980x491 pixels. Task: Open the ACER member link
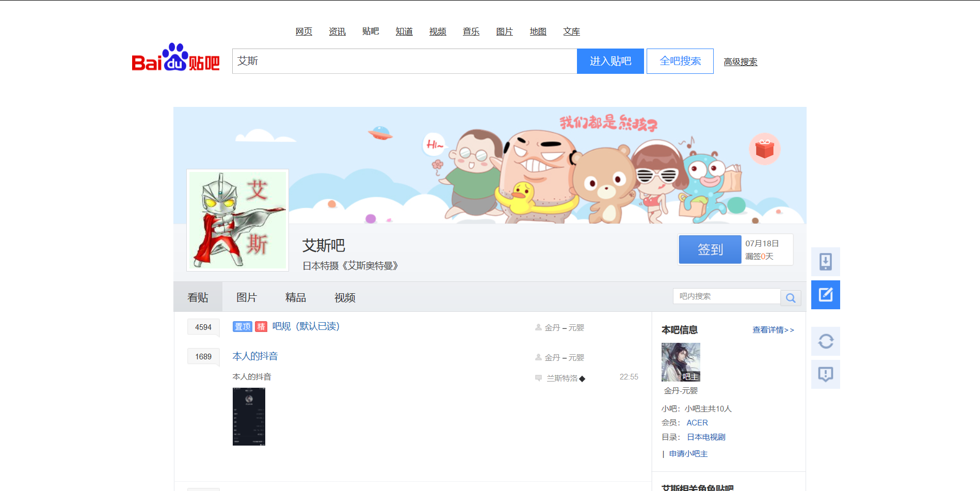tap(697, 423)
